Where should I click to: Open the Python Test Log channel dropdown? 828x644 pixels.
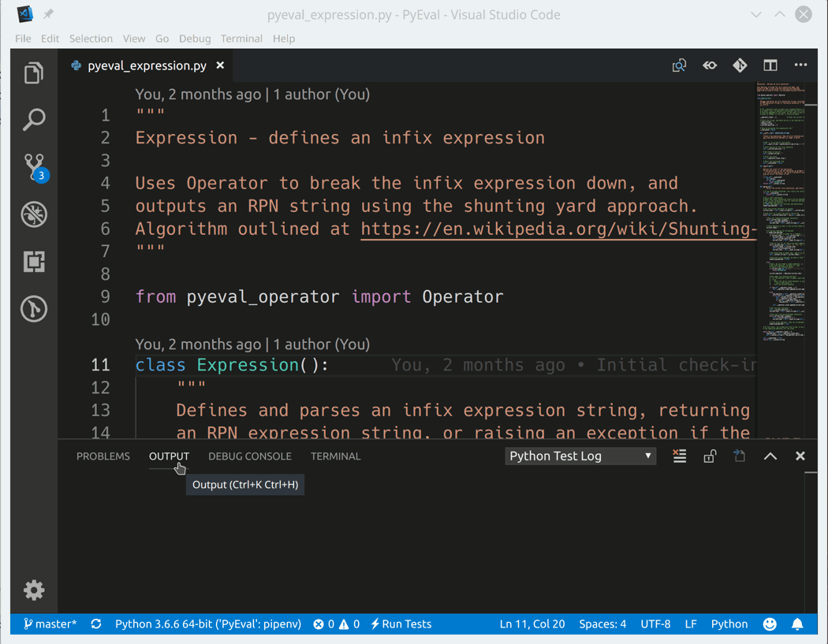point(580,456)
